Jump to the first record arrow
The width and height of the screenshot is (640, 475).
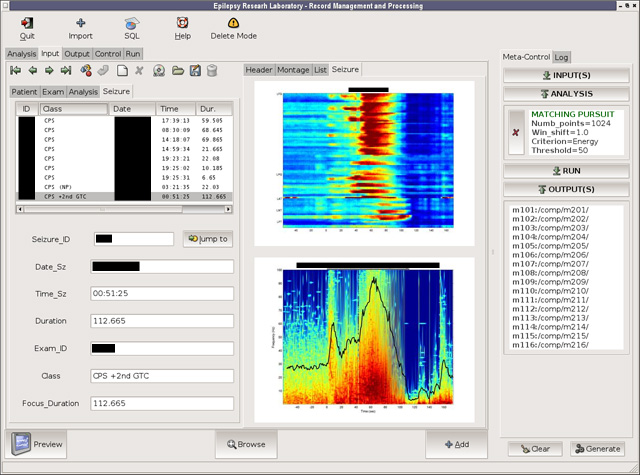tap(16, 71)
